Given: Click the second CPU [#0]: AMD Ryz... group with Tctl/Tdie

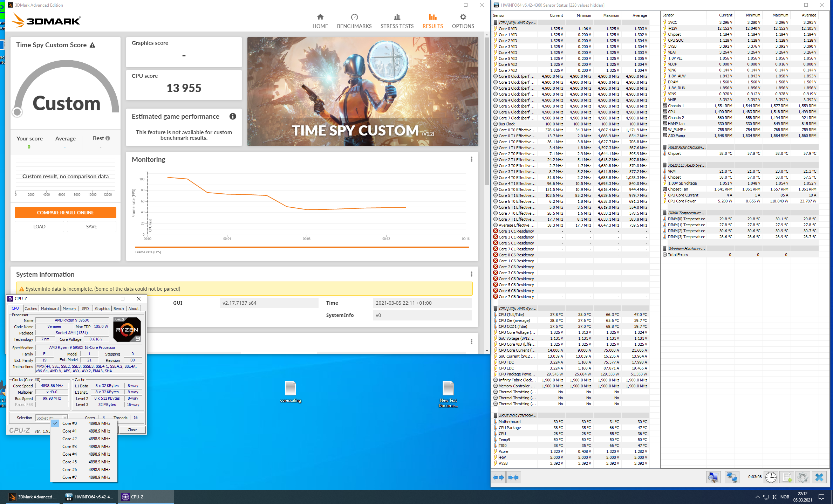Looking at the screenshot, I should 517,309.
